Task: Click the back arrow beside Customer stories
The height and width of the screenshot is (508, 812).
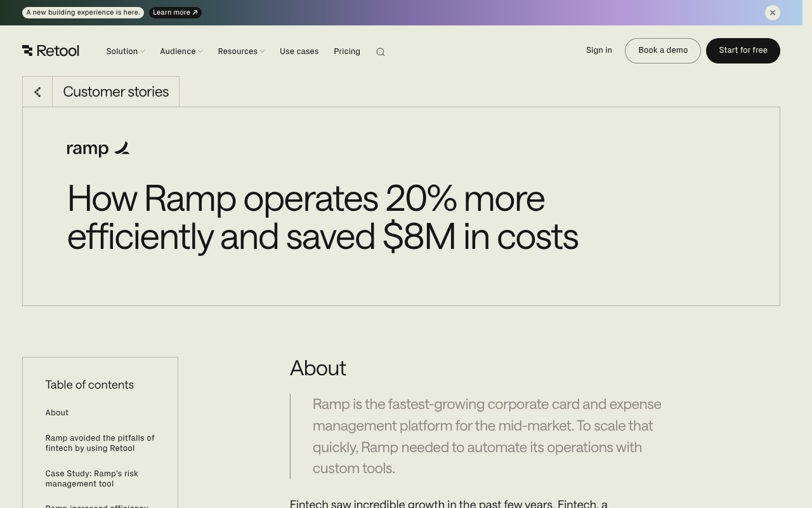Action: 37,92
